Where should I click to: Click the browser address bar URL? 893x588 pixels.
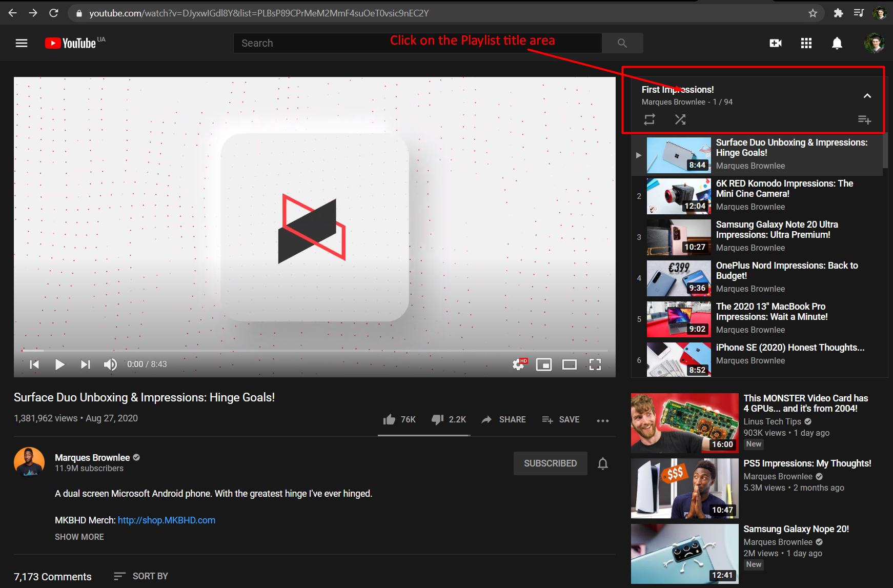pos(259,13)
